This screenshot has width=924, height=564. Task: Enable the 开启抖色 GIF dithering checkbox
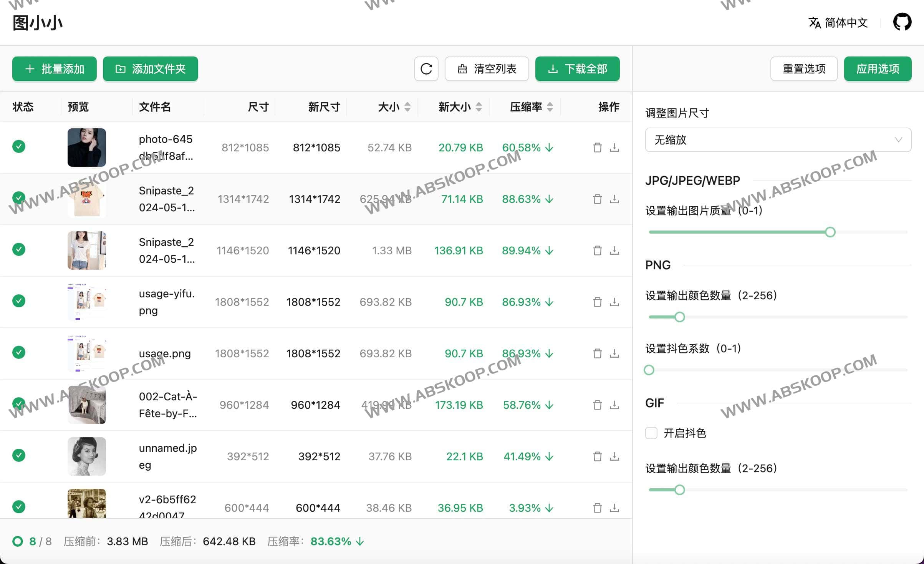point(651,433)
